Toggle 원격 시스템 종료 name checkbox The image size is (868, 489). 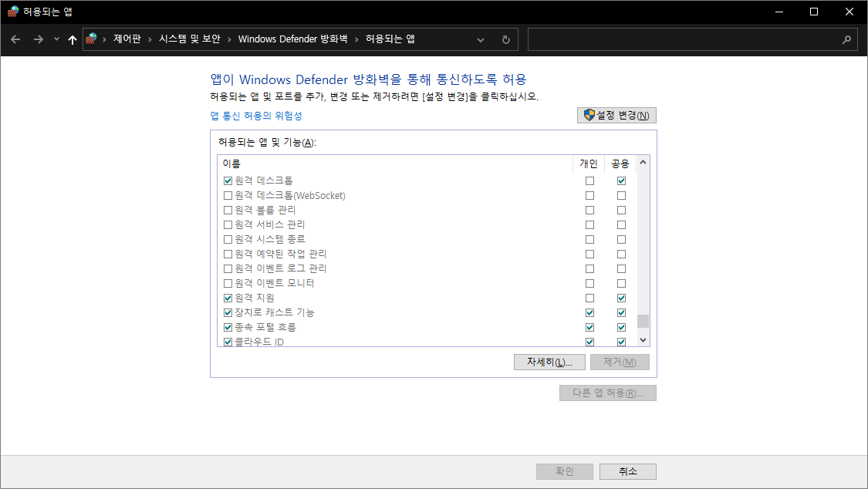pos(228,240)
